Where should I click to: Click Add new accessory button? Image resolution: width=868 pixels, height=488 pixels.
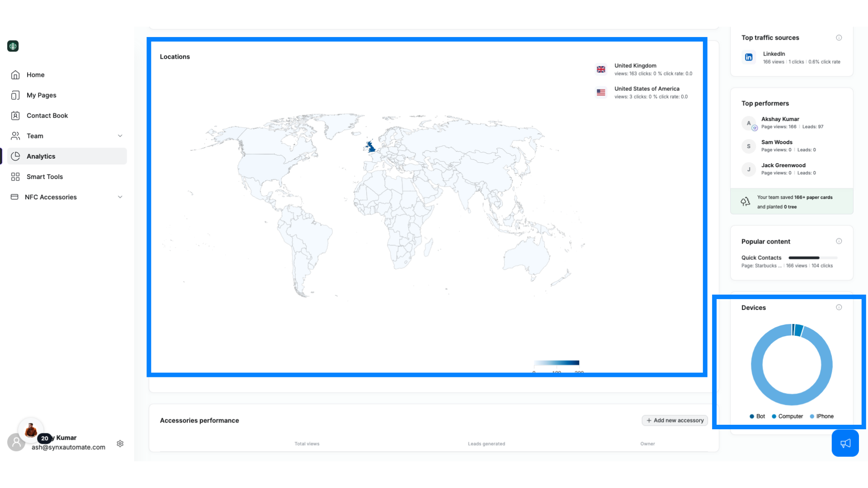(x=674, y=420)
